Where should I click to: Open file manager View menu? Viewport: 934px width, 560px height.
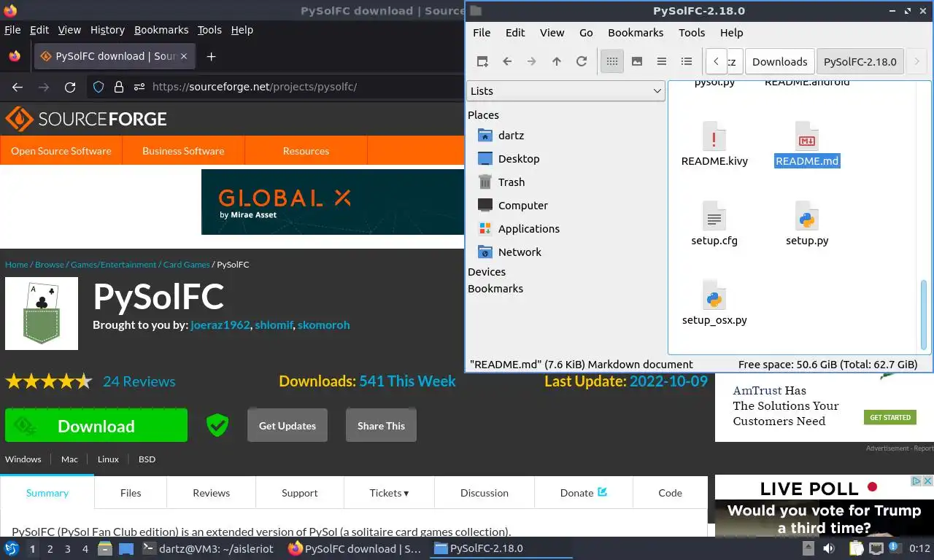(552, 33)
